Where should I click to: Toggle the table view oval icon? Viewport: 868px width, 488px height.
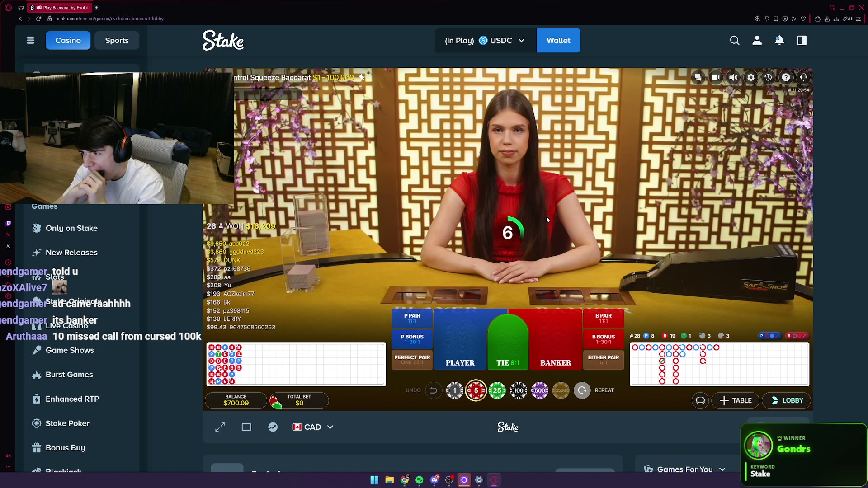coord(700,400)
